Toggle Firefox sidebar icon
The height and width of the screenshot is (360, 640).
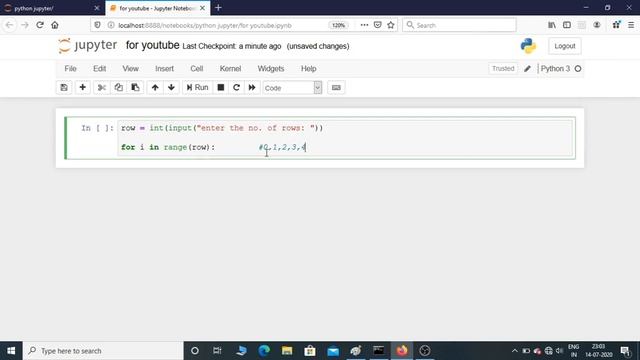(567, 25)
